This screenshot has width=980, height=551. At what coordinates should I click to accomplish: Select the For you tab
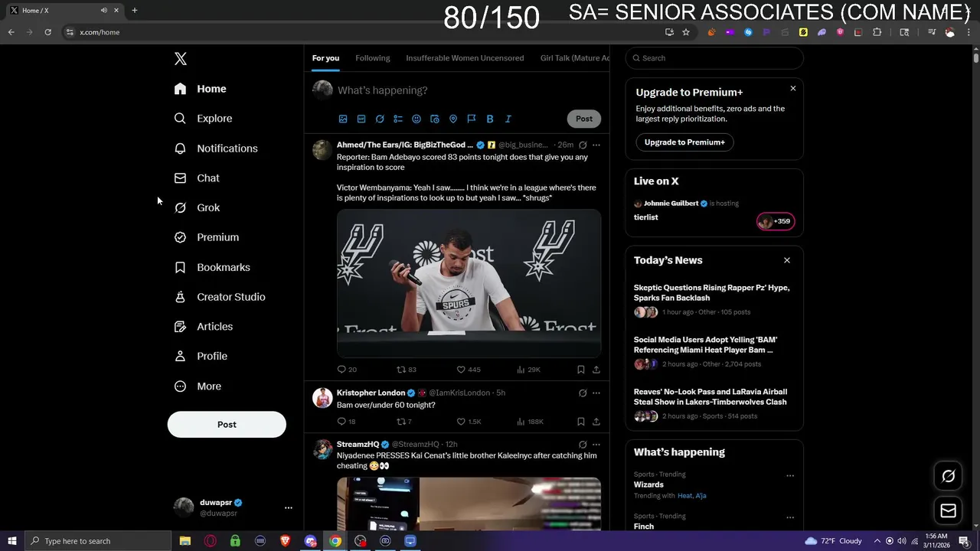(x=325, y=58)
